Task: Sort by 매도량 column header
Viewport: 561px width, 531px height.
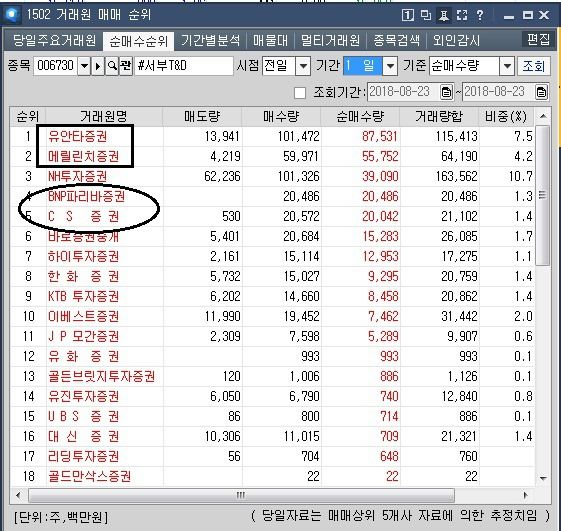Action: coord(202,116)
